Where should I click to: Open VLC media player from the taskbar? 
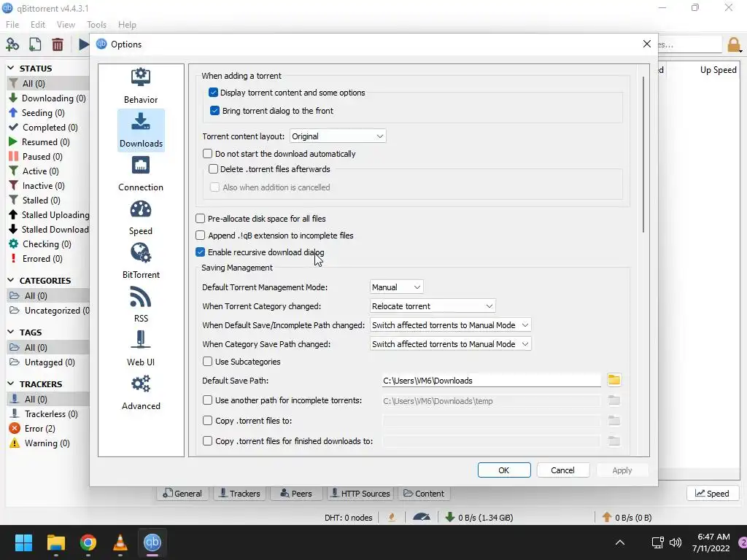pos(120,542)
